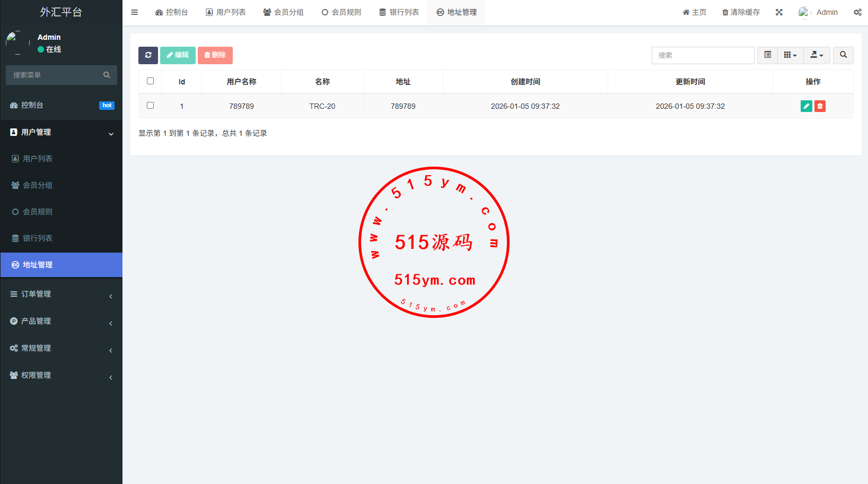Check the select-all checkbox in table header

click(151, 81)
